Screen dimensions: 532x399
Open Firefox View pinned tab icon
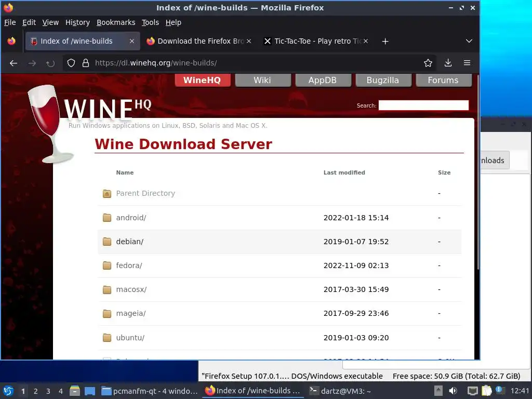click(x=11, y=41)
